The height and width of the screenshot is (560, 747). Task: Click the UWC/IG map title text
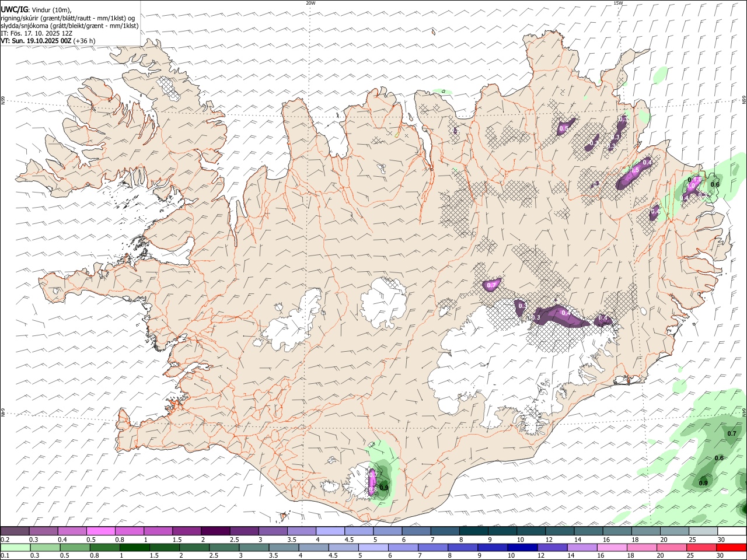point(13,10)
